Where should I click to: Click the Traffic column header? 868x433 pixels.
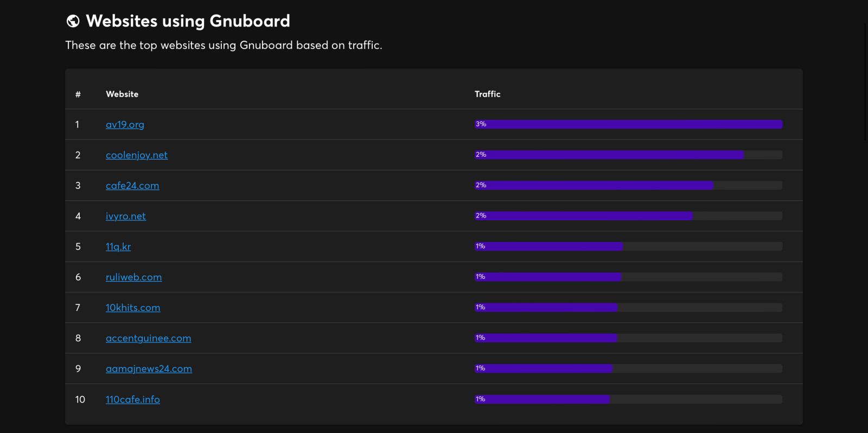(487, 94)
